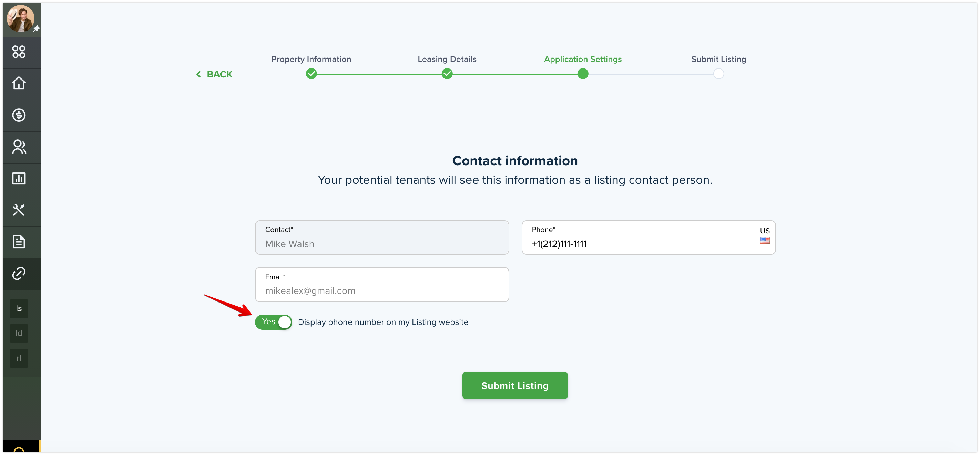This screenshot has height=455, width=980.
Task: Jump to Property Information step
Action: click(311, 74)
